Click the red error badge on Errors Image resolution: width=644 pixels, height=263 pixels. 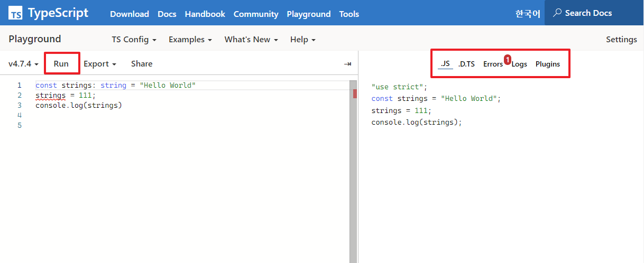(x=508, y=60)
